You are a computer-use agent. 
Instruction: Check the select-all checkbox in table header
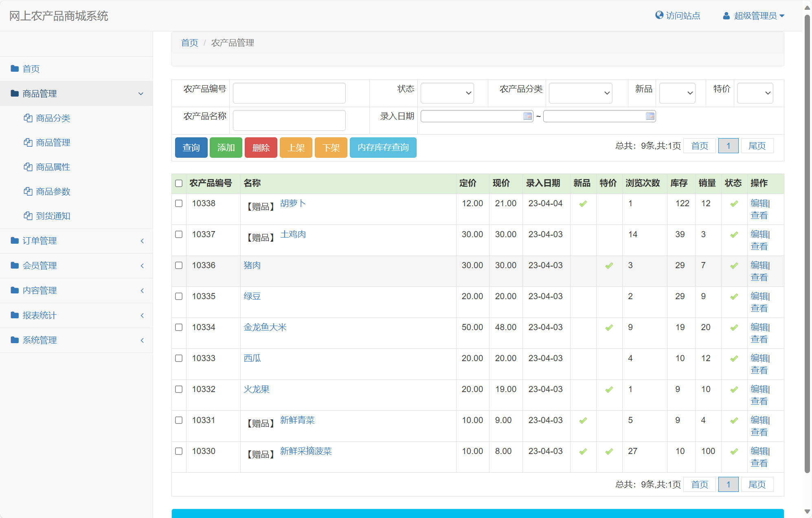click(x=179, y=183)
